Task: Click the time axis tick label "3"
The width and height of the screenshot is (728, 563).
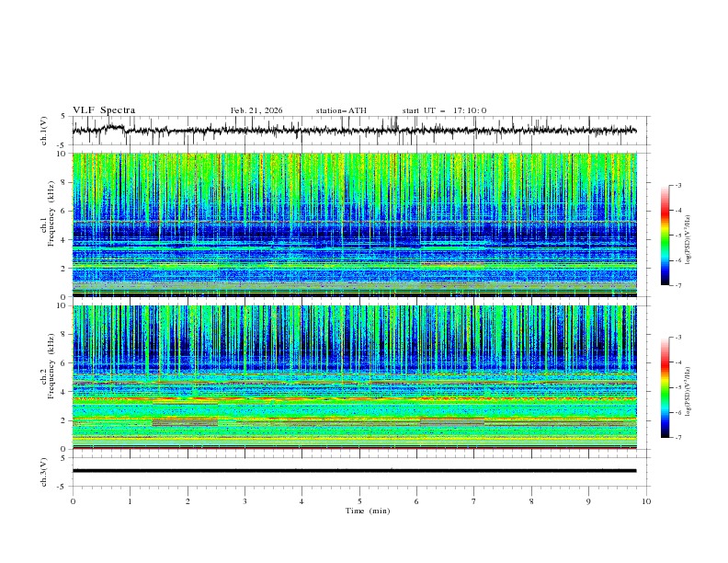Action: tap(245, 501)
